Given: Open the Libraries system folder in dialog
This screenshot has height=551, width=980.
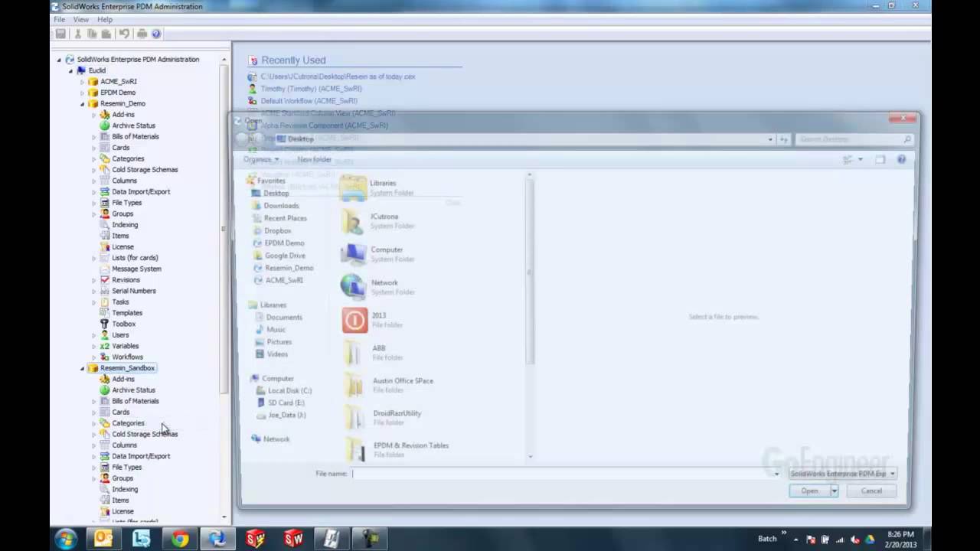Looking at the screenshot, I should [x=383, y=187].
